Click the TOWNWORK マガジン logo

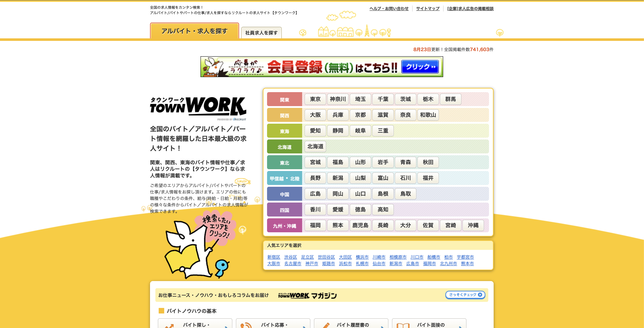coord(307,295)
